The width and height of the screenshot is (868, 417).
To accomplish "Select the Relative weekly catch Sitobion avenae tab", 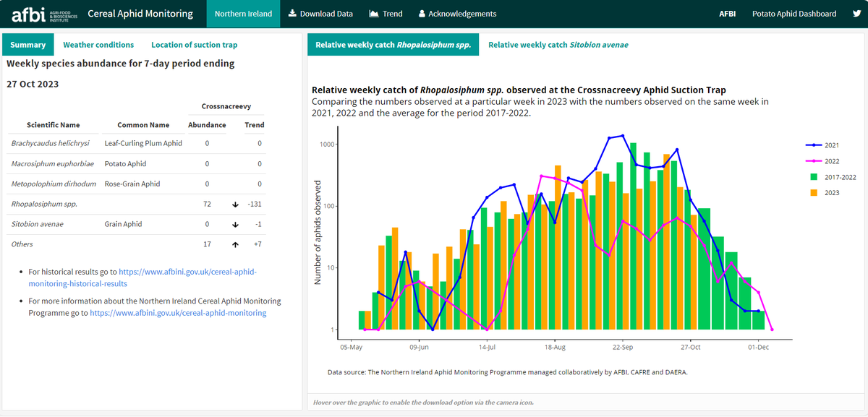I will [558, 43].
